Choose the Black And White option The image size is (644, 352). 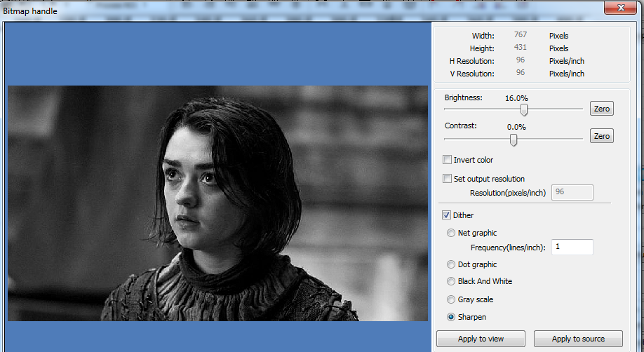tap(451, 281)
